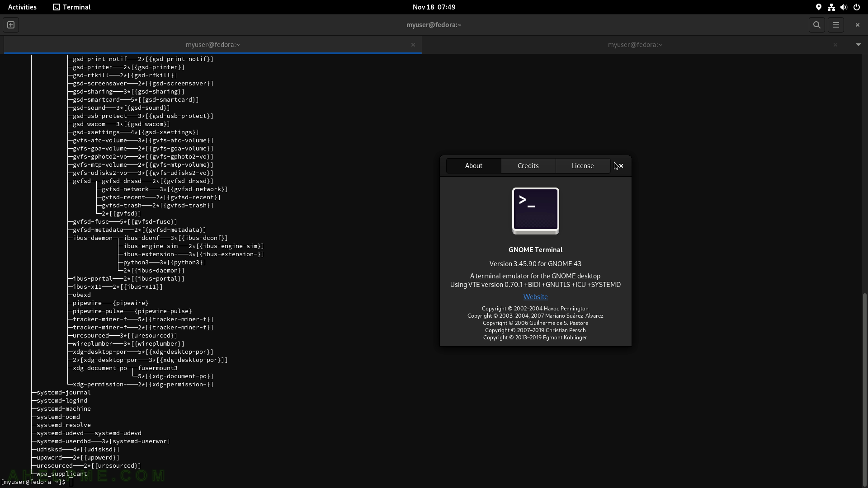This screenshot has width=868, height=488.
Task: Click the gvfsd-network process line
Action: tap(165, 189)
